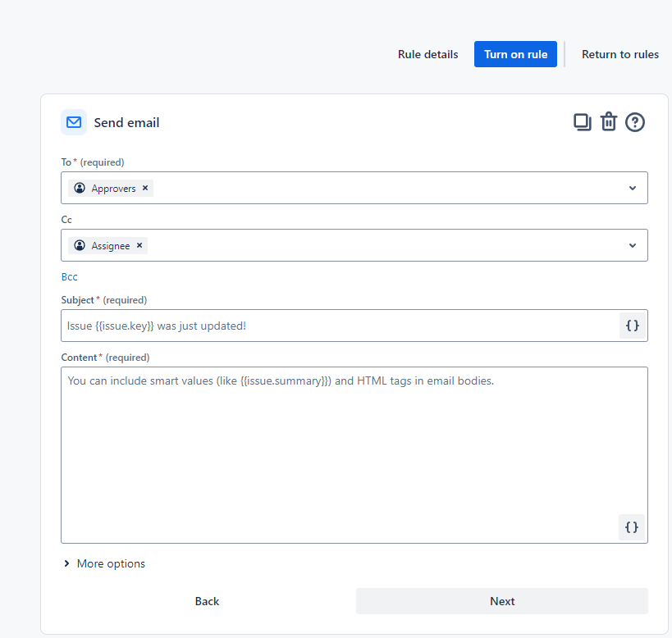Insert smart value in Content field

point(632,527)
